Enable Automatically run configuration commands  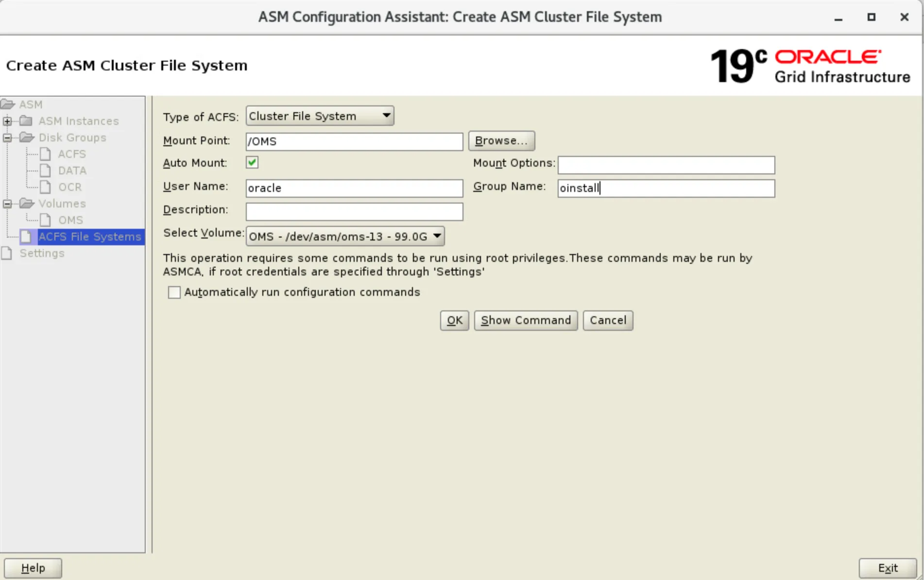[x=174, y=292]
